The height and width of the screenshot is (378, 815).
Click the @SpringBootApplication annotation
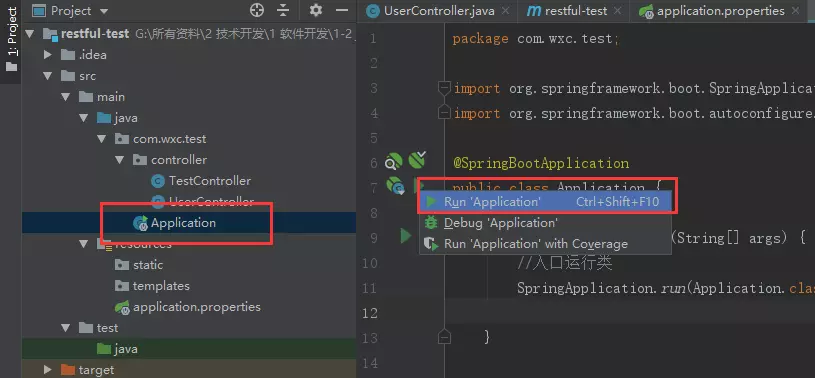541,163
